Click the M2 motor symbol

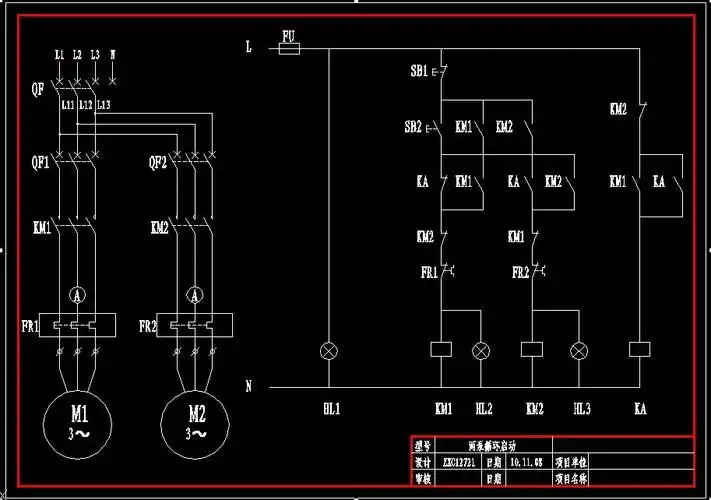coord(196,420)
